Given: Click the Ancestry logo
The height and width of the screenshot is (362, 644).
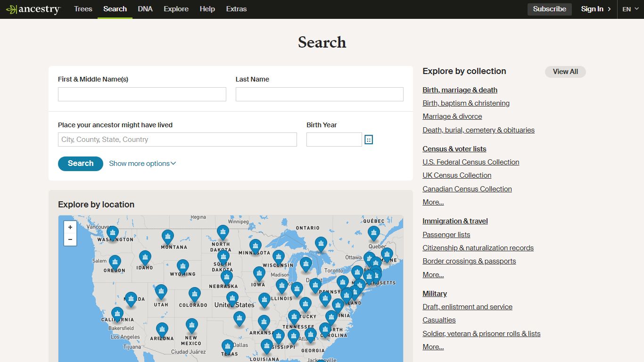Looking at the screenshot, I should pyautogui.click(x=33, y=9).
